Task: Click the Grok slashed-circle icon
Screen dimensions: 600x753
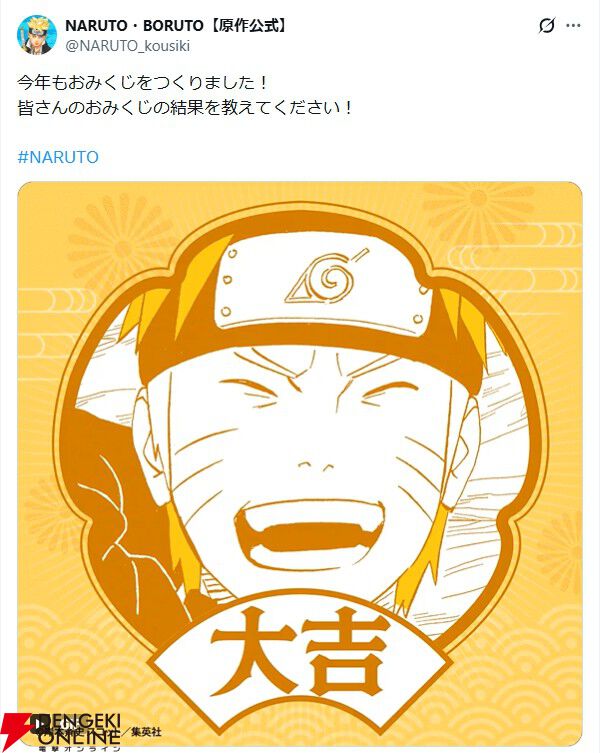Action: [547, 25]
